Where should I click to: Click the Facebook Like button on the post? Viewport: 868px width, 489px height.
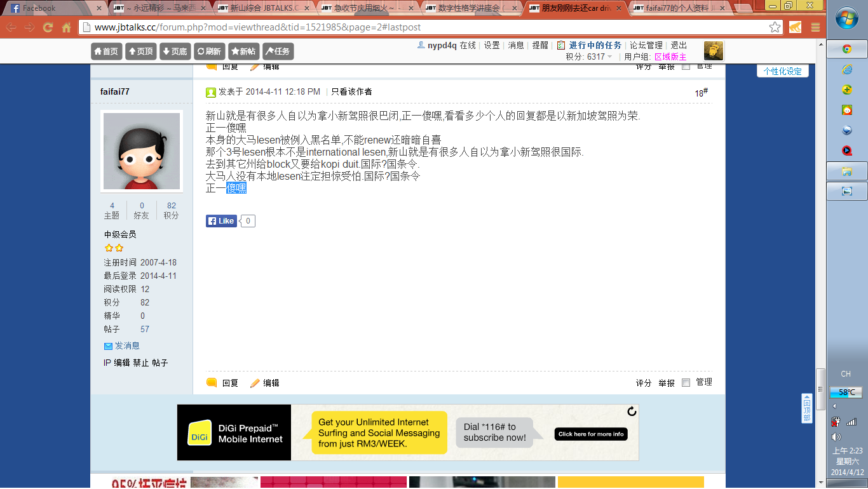pos(221,221)
